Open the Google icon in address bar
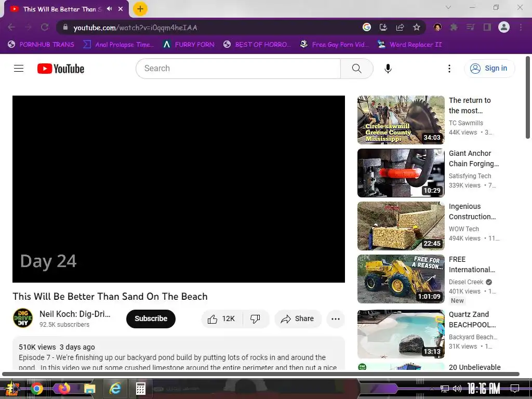This screenshot has width=532, height=399. click(367, 27)
